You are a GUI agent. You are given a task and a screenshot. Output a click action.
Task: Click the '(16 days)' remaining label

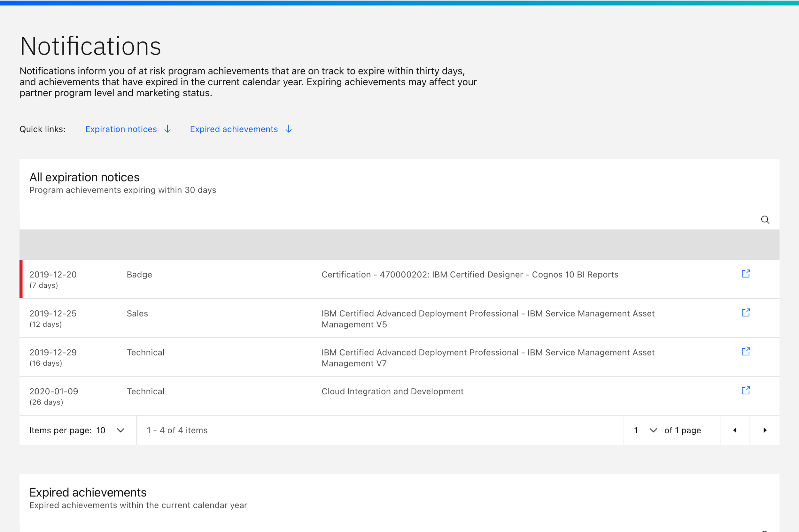point(45,363)
